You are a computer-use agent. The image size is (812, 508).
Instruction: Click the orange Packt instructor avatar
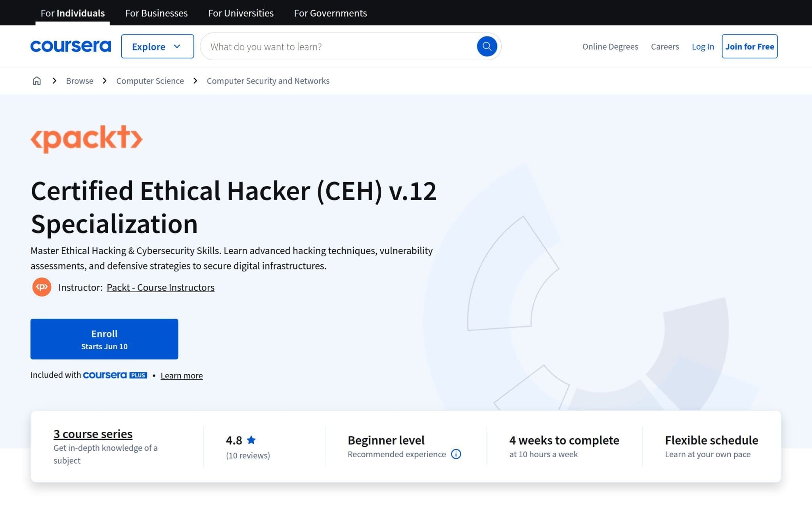point(42,287)
